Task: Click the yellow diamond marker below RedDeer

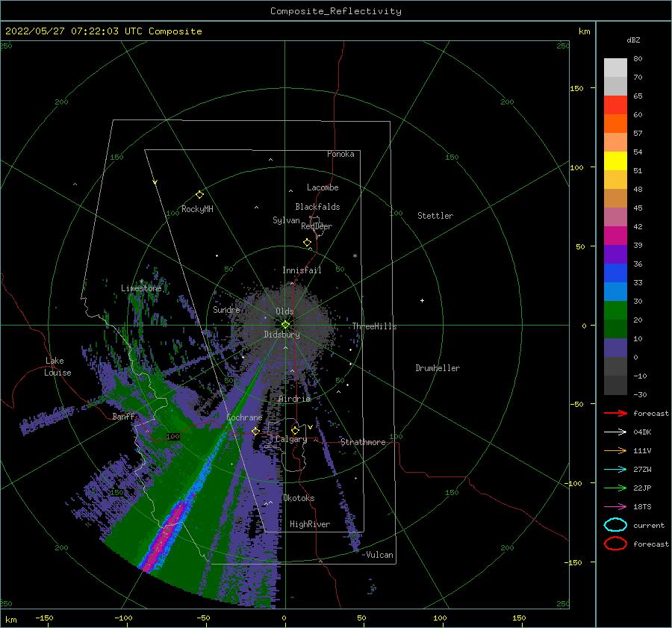Action: pos(307,242)
